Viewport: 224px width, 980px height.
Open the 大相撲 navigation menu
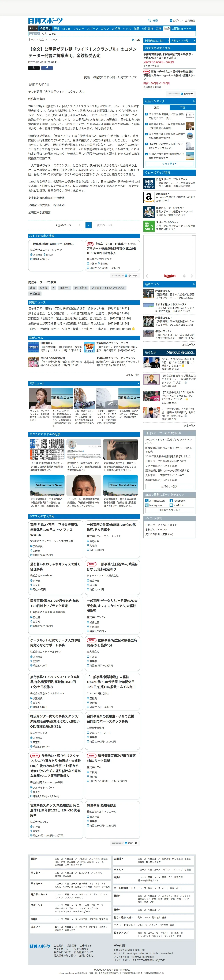tap(116, 28)
